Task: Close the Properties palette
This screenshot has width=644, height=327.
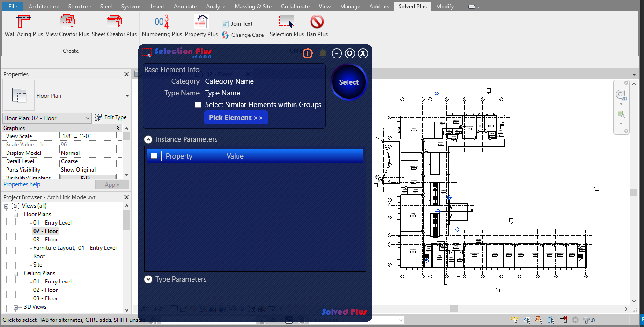Action: tap(126, 74)
